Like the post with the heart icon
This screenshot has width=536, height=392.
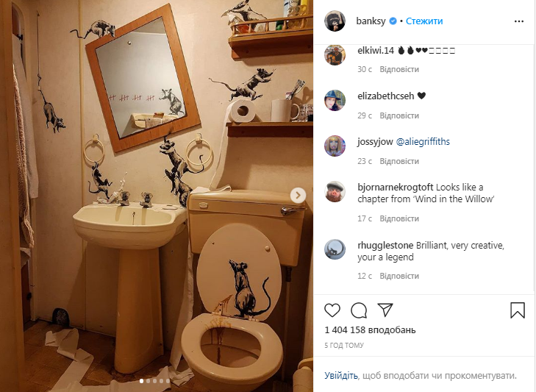(332, 310)
